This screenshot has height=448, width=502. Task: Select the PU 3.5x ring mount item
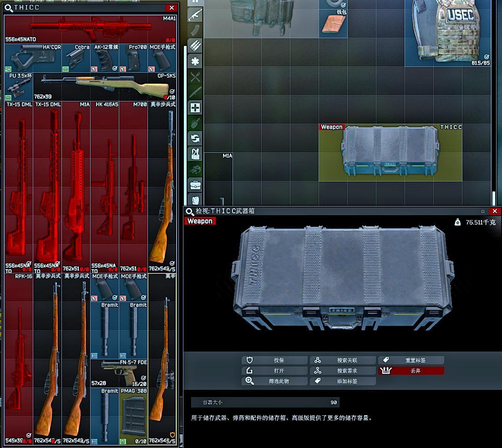(x=19, y=86)
